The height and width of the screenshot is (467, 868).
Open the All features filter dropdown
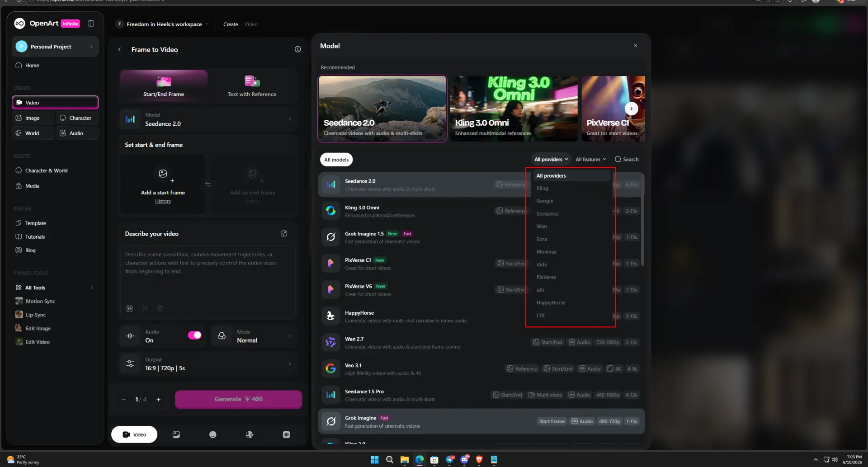tap(591, 160)
